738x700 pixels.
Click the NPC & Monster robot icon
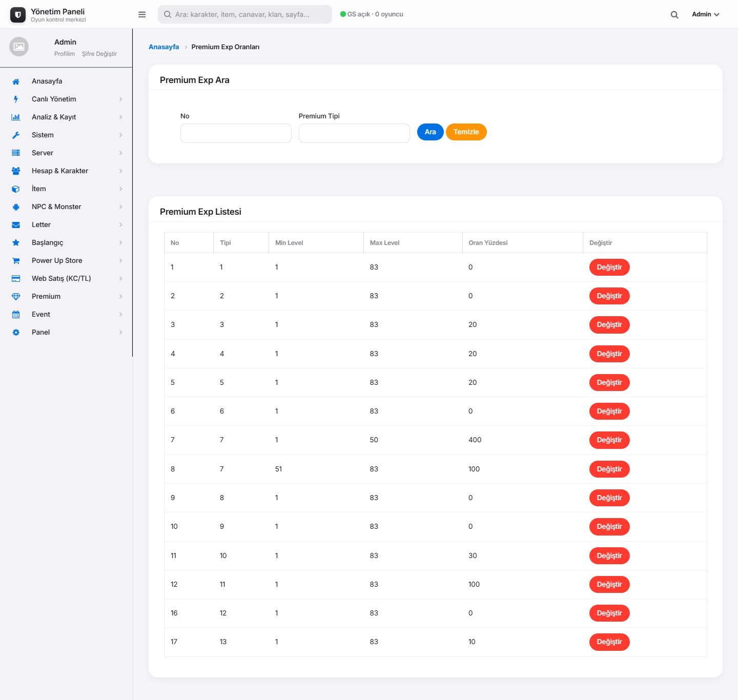coord(16,207)
